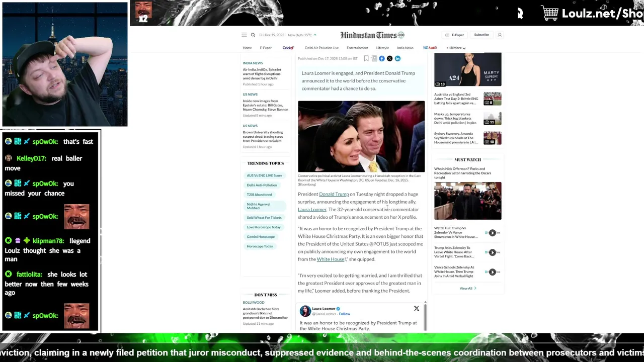The height and width of the screenshot is (362, 644).
Task: Open Epstein's estate new images story
Action: pyautogui.click(x=265, y=105)
